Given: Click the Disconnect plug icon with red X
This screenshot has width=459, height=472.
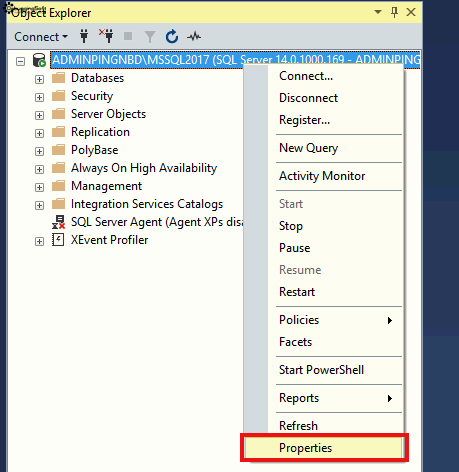Looking at the screenshot, I should click(x=106, y=36).
